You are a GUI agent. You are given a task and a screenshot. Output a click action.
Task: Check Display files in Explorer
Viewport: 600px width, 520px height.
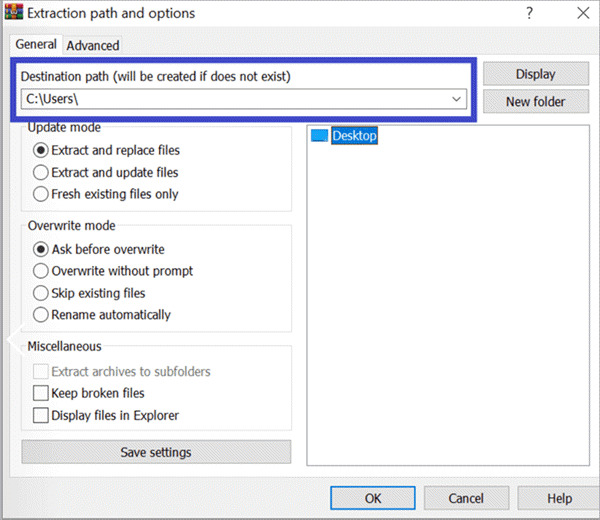pos(41,415)
